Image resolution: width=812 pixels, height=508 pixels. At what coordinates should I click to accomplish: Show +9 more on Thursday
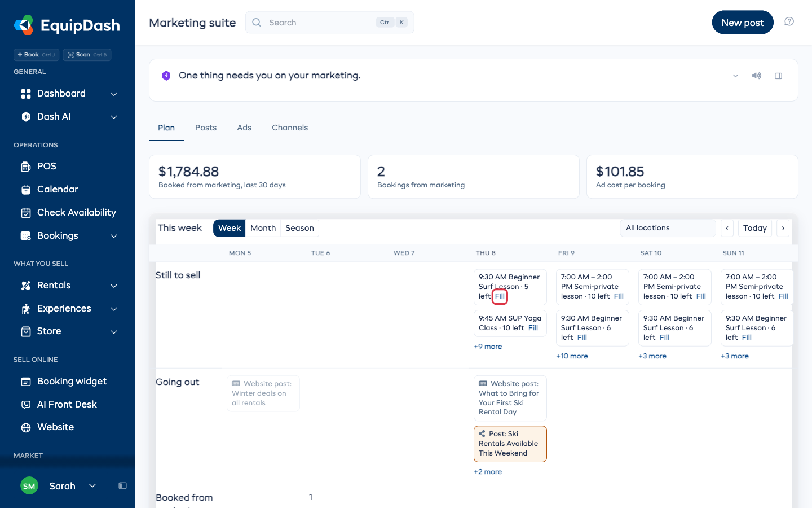coord(488,347)
